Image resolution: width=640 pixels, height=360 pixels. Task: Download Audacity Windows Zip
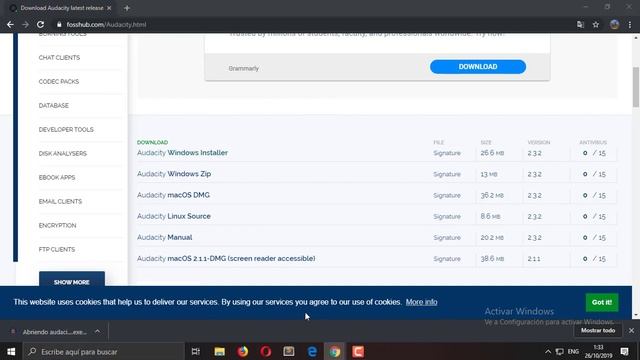click(x=174, y=174)
